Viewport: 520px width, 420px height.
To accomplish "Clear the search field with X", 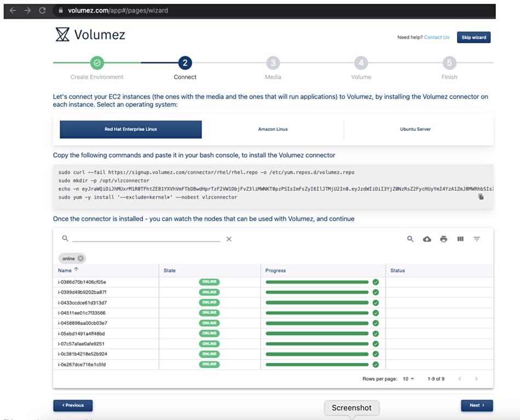I will click(229, 239).
